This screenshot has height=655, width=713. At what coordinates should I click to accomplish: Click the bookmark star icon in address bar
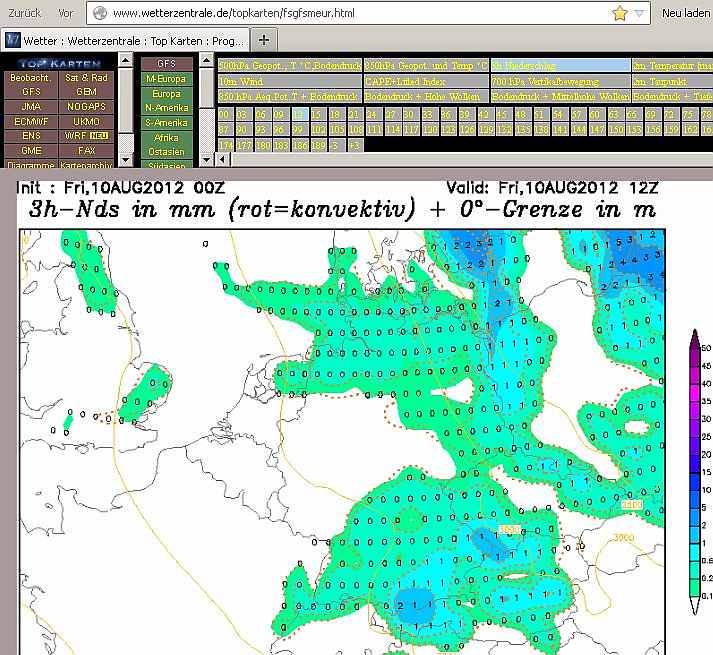[x=619, y=13]
